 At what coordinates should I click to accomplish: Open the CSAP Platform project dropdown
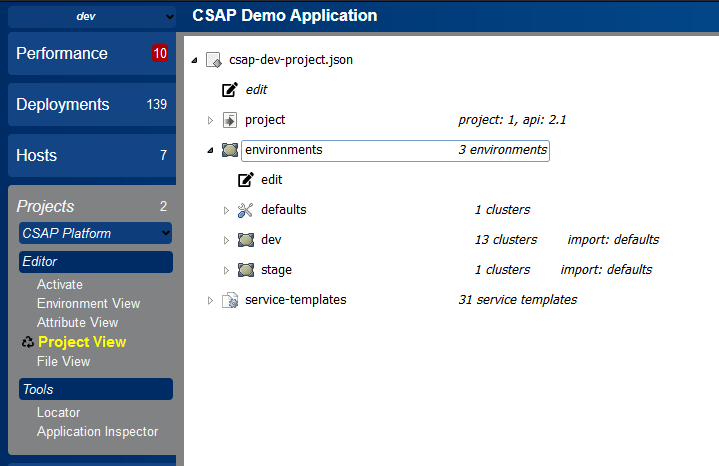95,233
